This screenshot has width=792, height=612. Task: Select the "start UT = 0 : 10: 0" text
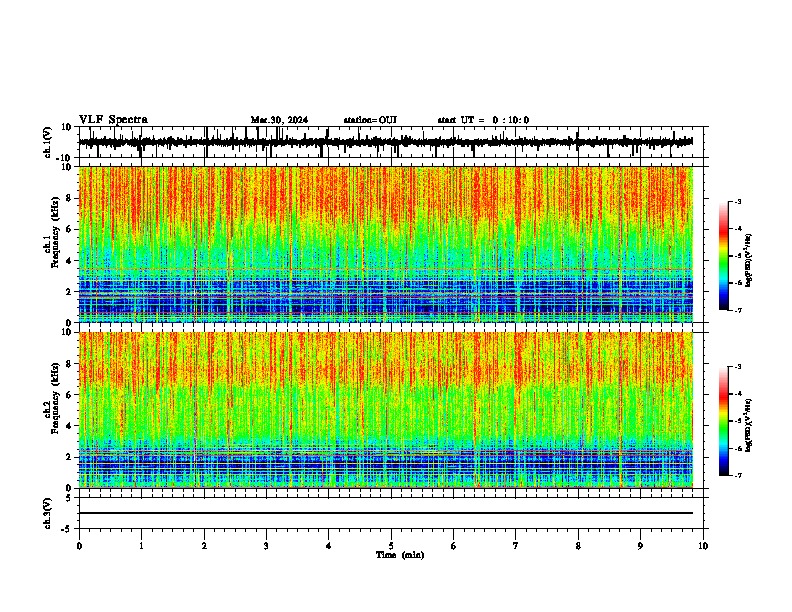[483, 120]
